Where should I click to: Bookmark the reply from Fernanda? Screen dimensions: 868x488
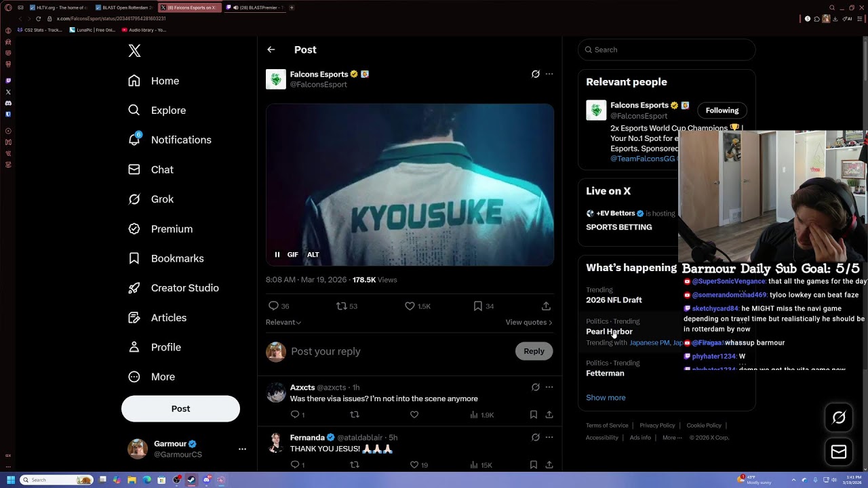[534, 465]
